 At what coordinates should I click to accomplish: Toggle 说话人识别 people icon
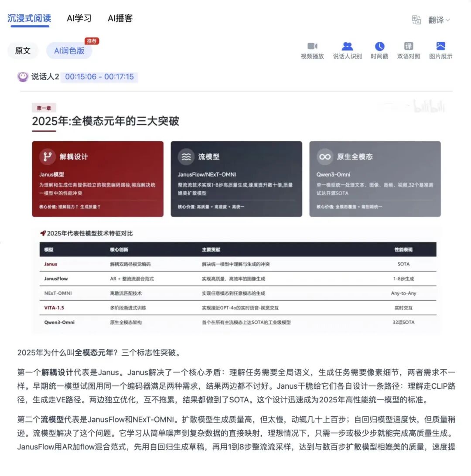coord(347,46)
